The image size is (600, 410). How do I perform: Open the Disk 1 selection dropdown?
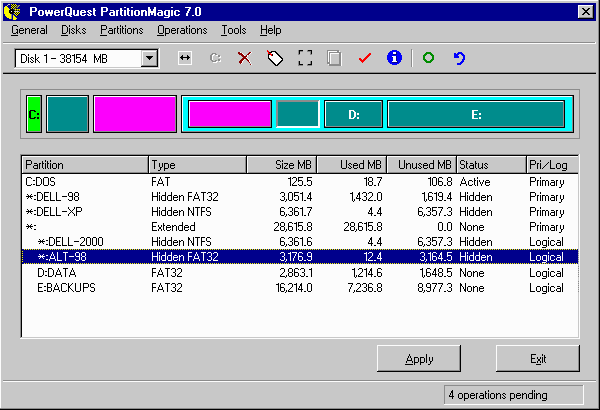coord(149,59)
